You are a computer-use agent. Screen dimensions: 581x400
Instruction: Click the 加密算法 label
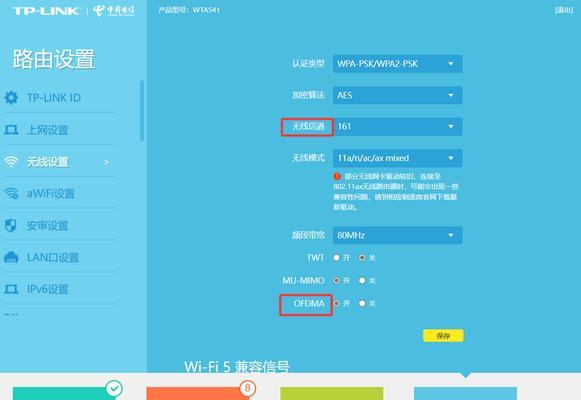point(308,95)
